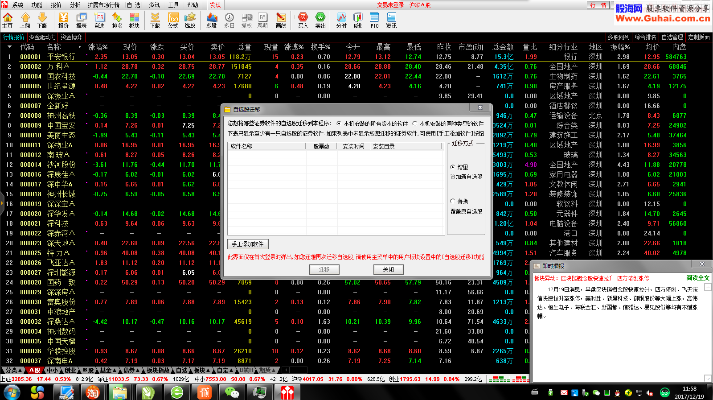
Task: Click the orange down-arrow page-down toolbar icon
Action: (42, 20)
